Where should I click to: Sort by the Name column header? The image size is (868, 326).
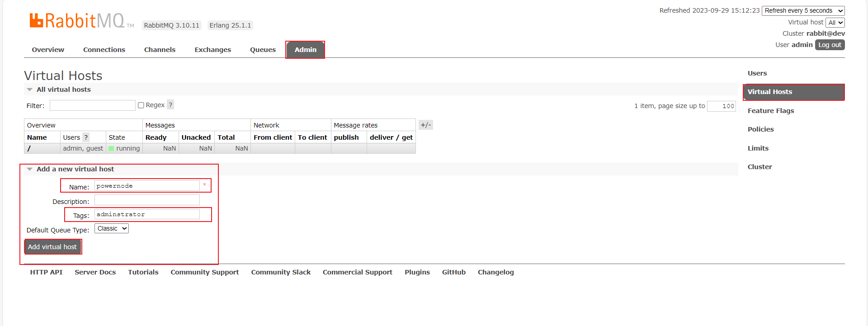click(x=37, y=137)
